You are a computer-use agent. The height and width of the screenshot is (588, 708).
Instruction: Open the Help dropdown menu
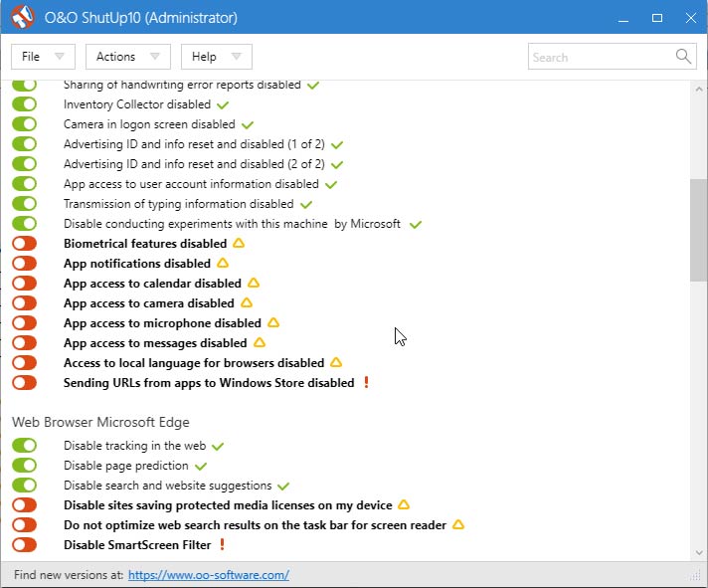click(217, 57)
